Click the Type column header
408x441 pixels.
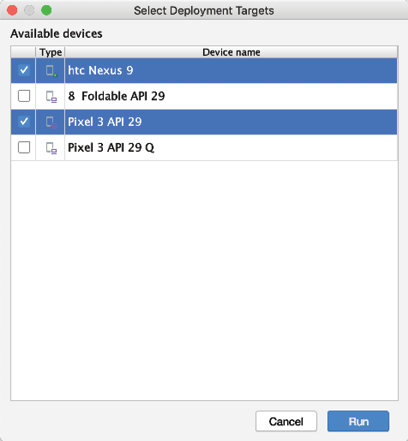pos(50,52)
